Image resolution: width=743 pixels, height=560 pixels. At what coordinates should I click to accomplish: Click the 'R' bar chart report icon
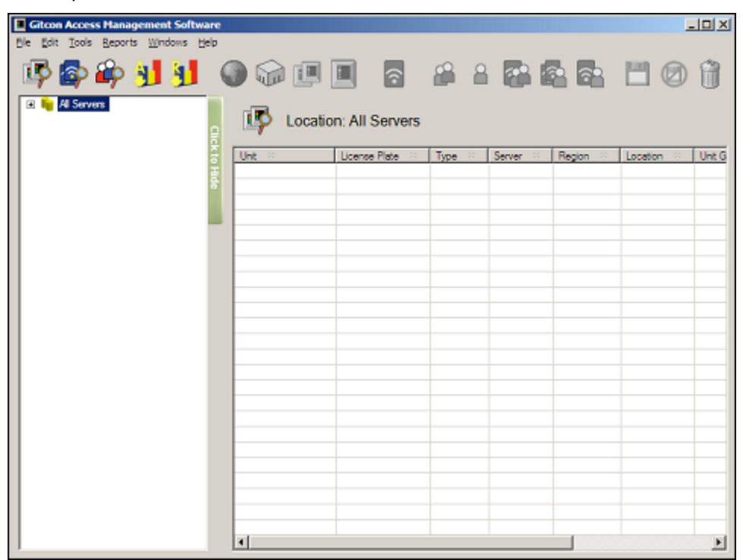pyautogui.click(x=184, y=74)
